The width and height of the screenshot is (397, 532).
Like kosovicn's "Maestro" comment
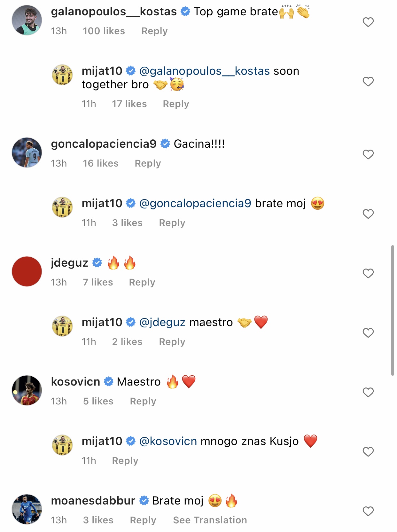pos(368,392)
